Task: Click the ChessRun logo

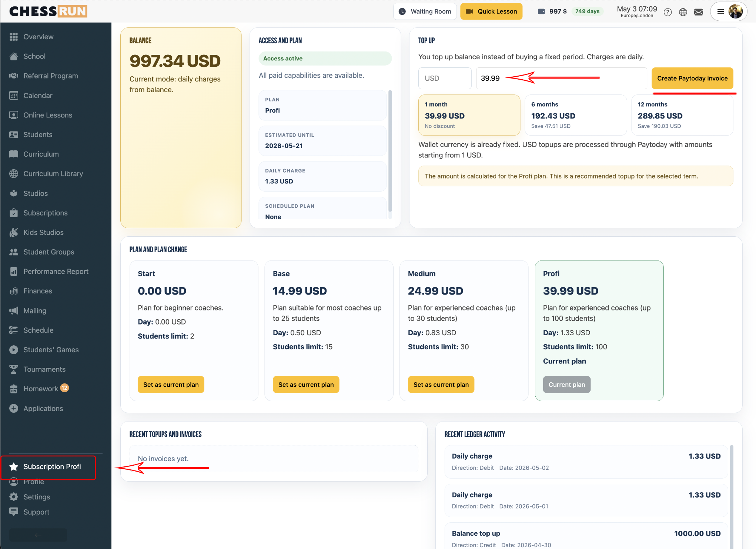Action: [x=48, y=11]
